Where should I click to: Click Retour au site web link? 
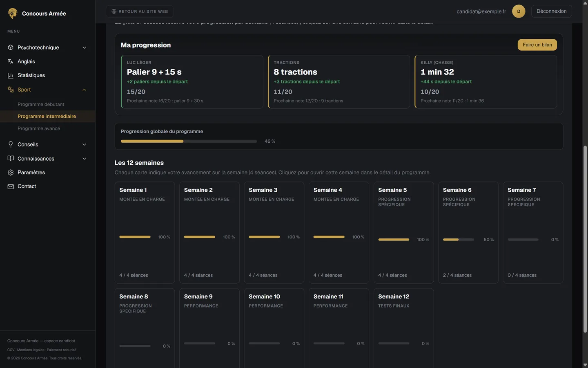click(140, 11)
